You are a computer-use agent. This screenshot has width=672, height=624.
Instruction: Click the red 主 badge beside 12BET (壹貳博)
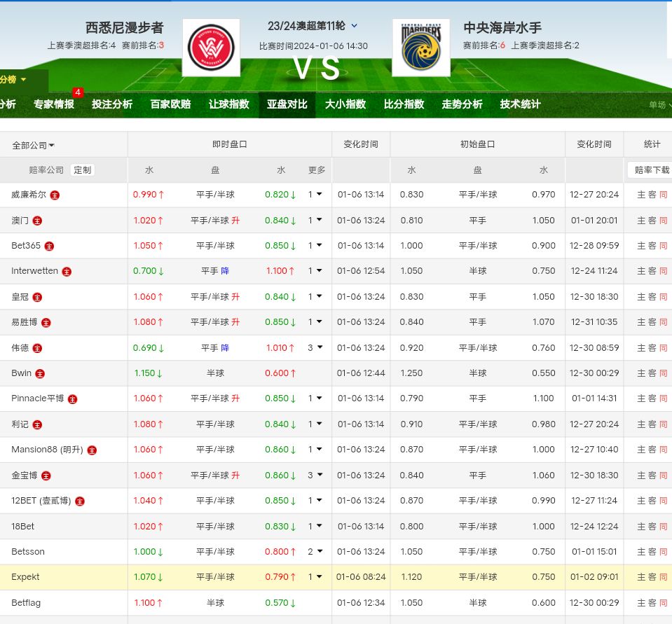pyautogui.click(x=80, y=501)
